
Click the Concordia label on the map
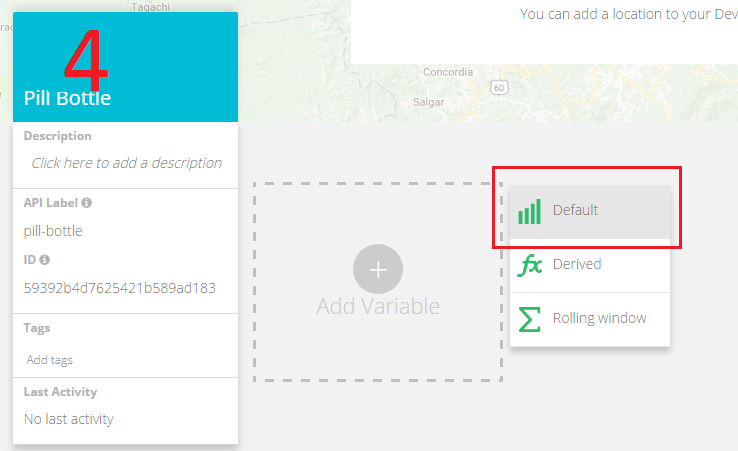click(x=447, y=72)
